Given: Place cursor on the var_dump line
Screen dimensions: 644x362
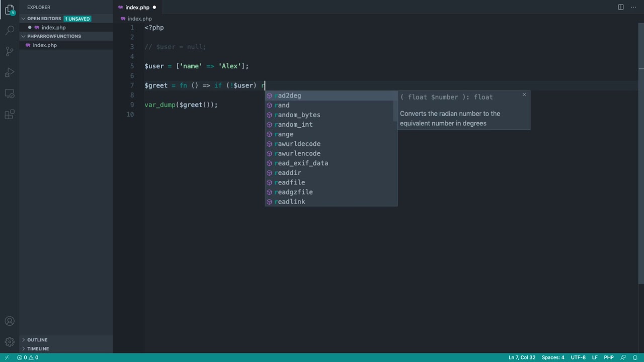Looking at the screenshot, I should pyautogui.click(x=181, y=105).
